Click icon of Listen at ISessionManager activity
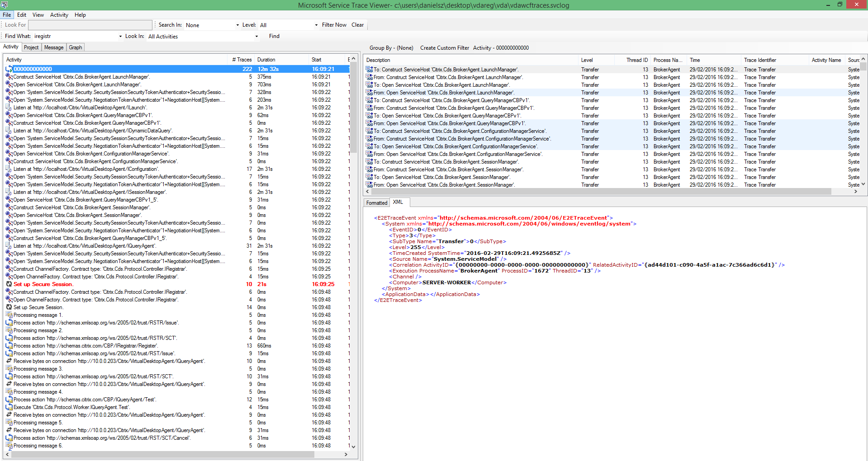 tap(9, 192)
